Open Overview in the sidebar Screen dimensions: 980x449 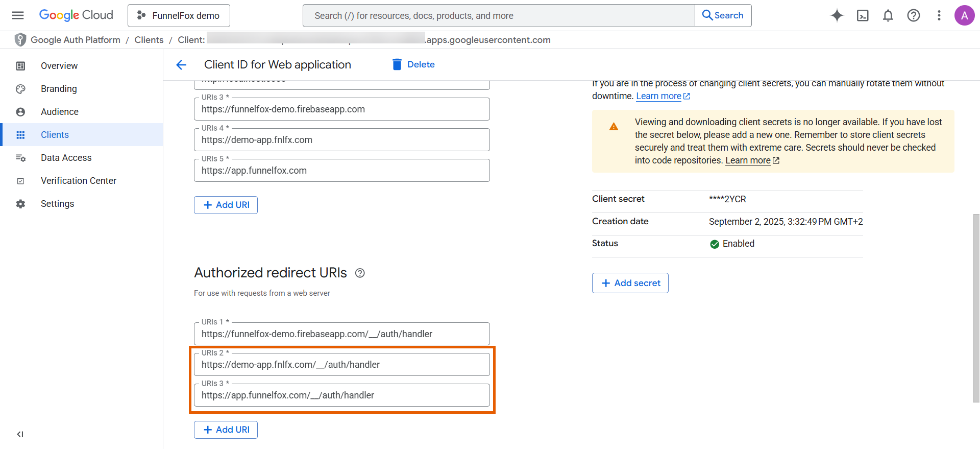(82, 65)
